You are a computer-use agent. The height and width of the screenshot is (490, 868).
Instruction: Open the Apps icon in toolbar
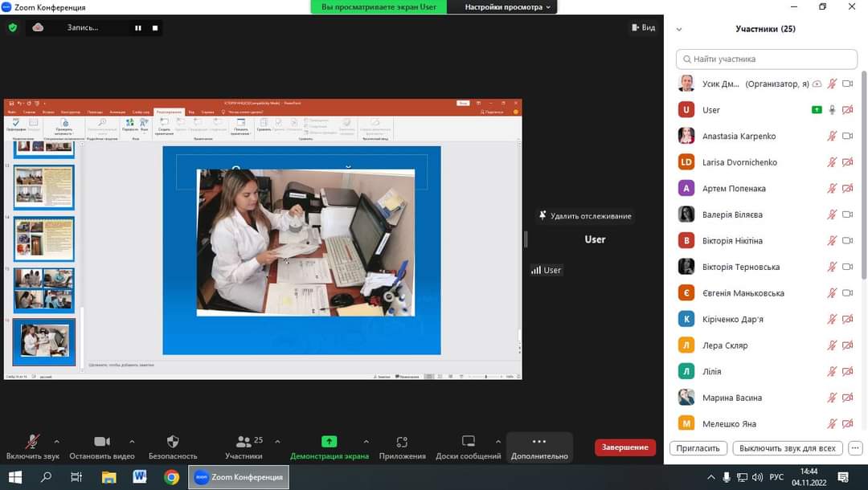click(x=402, y=442)
